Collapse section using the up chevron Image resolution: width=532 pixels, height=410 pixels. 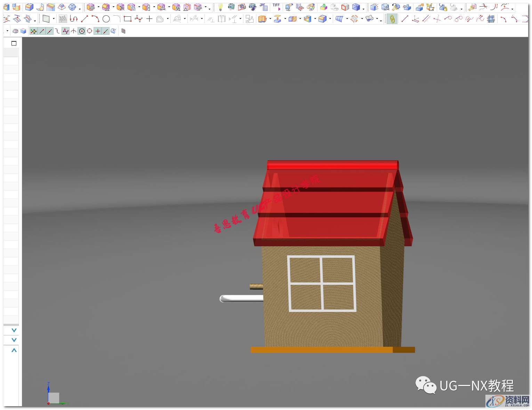point(14,350)
